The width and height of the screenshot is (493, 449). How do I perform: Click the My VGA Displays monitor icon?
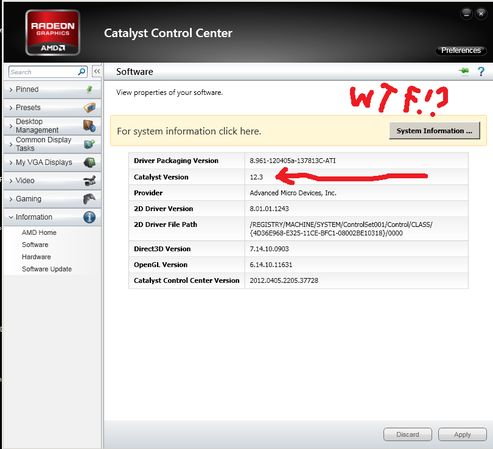[x=89, y=162]
